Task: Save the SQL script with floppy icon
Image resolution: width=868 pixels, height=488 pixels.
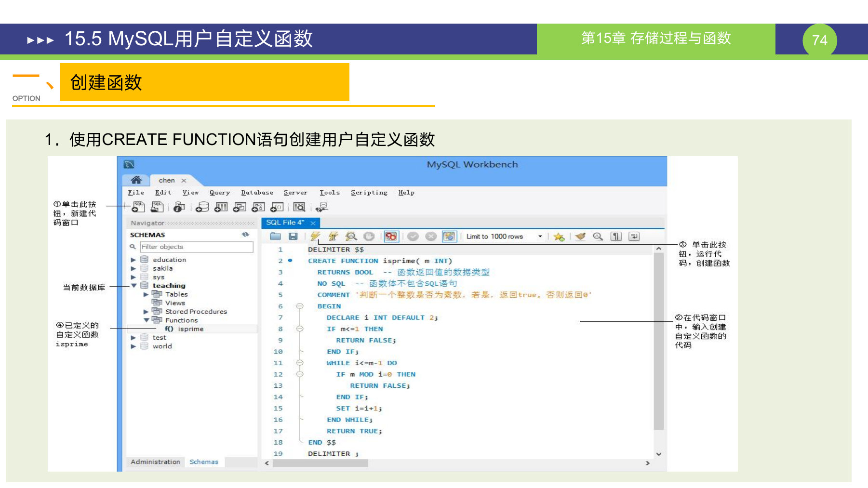Action: click(x=293, y=236)
